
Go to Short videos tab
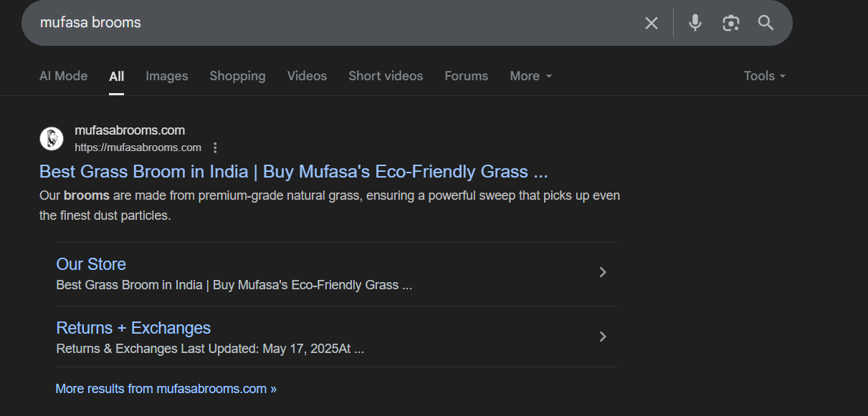(x=386, y=76)
